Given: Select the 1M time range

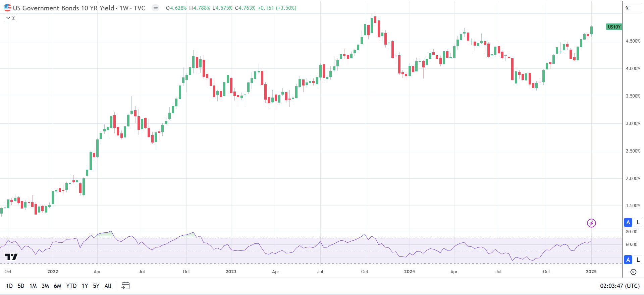Looking at the screenshot, I should tap(33, 286).
